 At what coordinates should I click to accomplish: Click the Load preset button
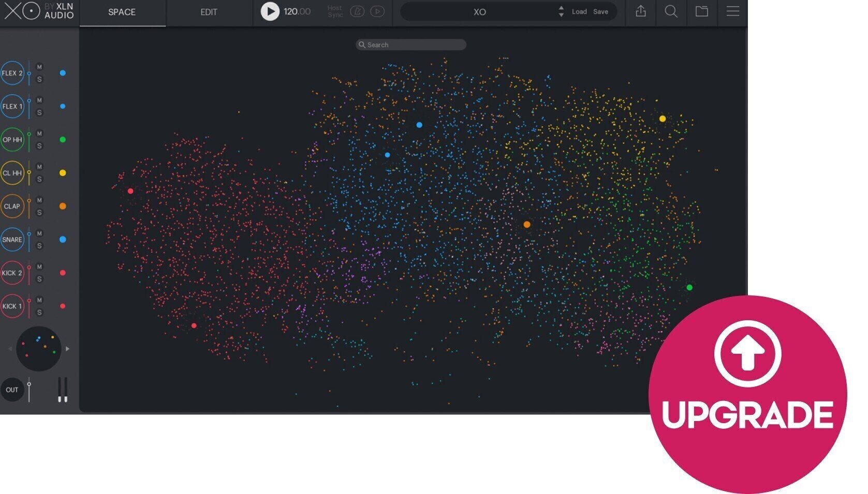[579, 11]
